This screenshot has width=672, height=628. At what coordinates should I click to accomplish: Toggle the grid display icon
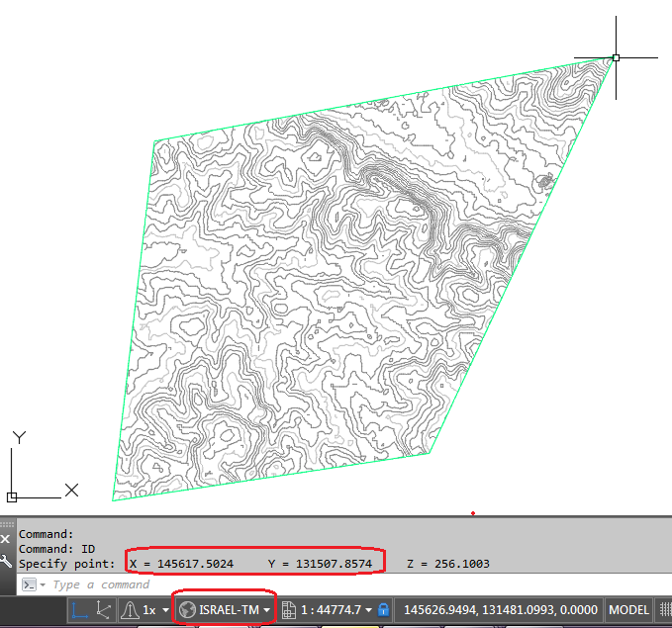tap(665, 610)
